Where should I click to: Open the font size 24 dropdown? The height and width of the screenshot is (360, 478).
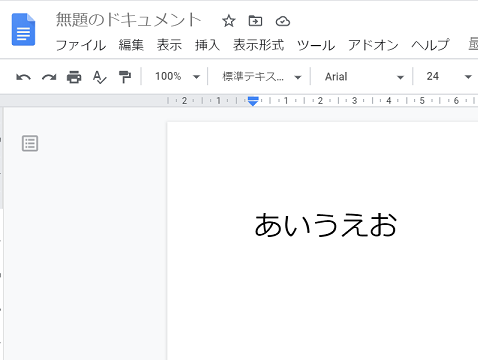coord(449,77)
